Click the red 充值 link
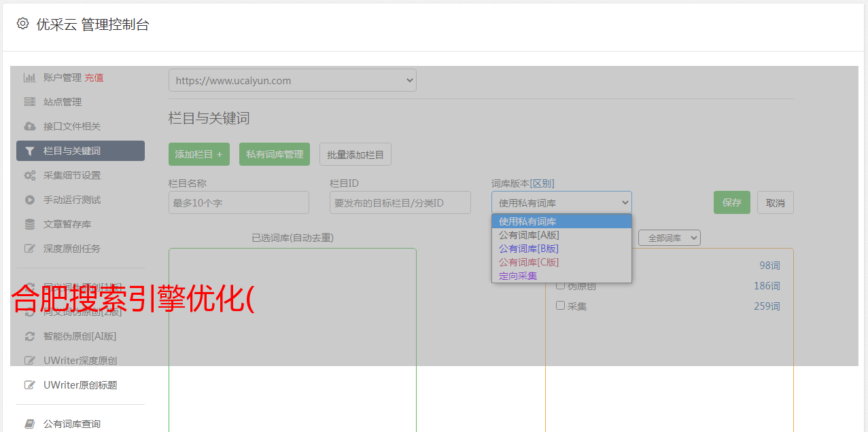The image size is (868, 432). pos(94,77)
